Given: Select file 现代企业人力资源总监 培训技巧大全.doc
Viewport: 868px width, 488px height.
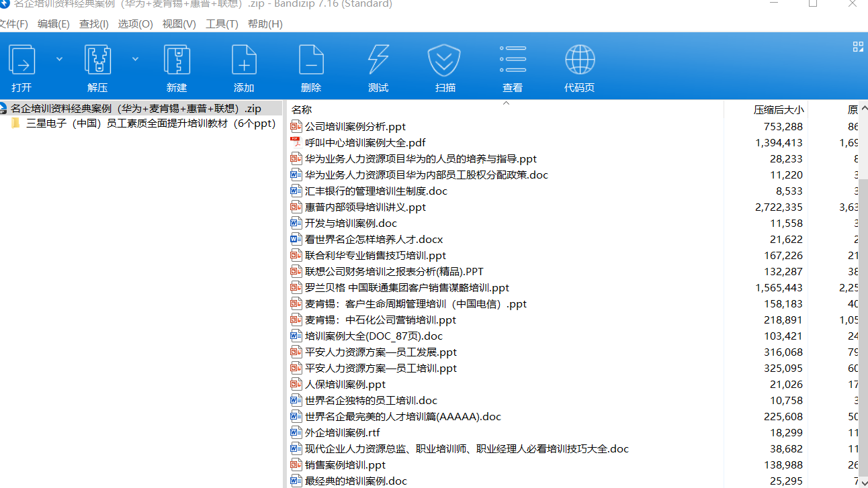Looking at the screenshot, I should click(467, 448).
